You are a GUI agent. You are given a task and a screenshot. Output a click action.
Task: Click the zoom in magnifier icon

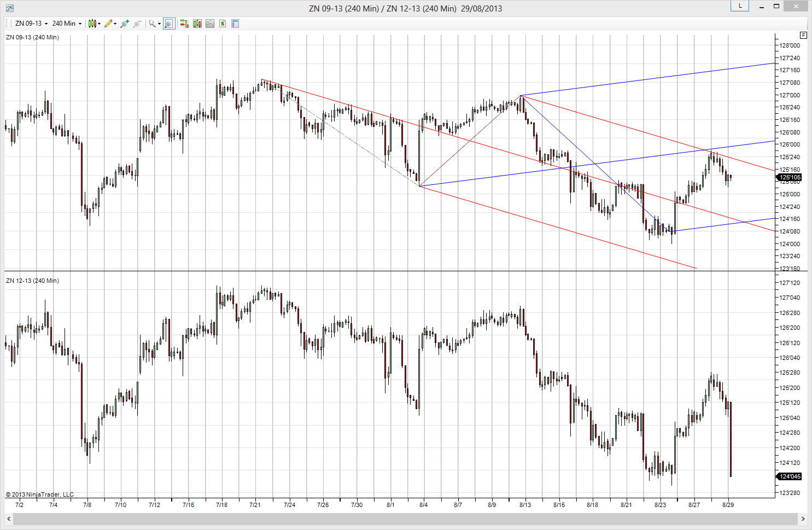[x=125, y=24]
